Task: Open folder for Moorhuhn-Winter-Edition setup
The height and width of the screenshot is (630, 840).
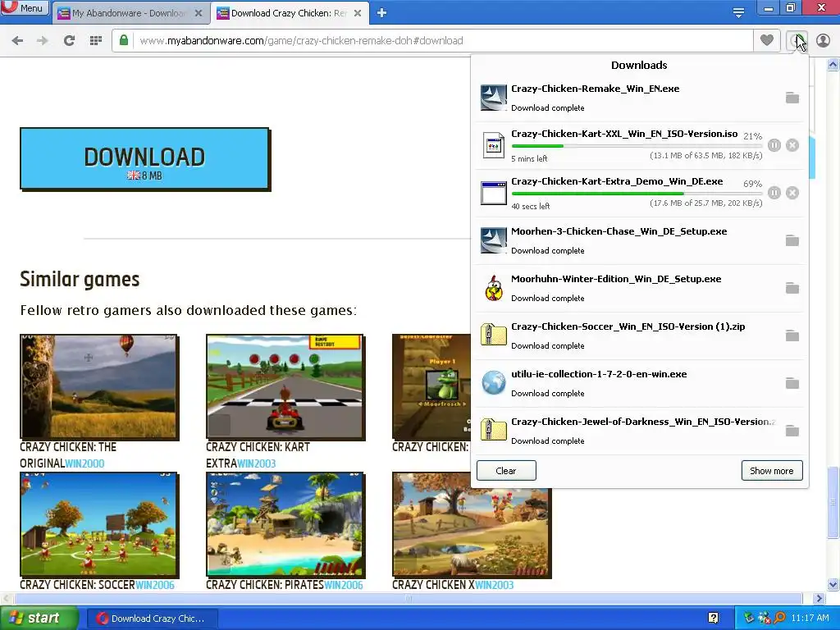Action: click(x=792, y=288)
